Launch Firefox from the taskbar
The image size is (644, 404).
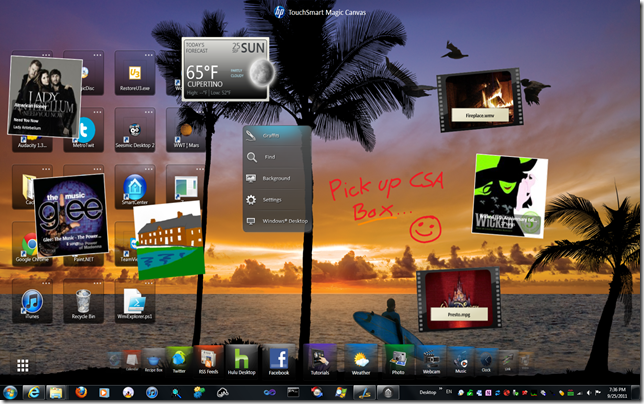(x=81, y=393)
